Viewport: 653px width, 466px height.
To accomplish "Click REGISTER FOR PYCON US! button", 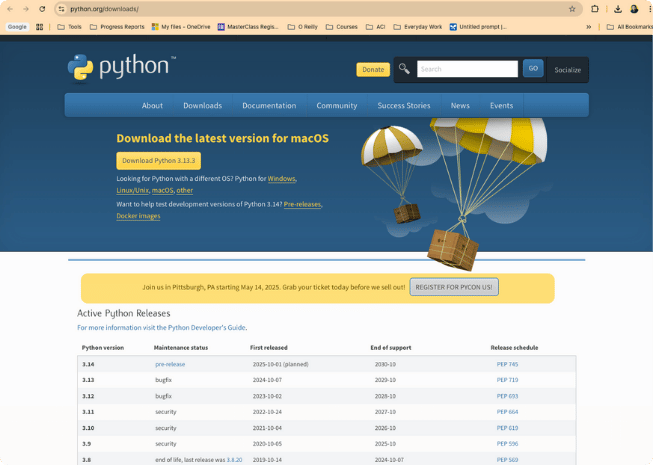I will (454, 287).
